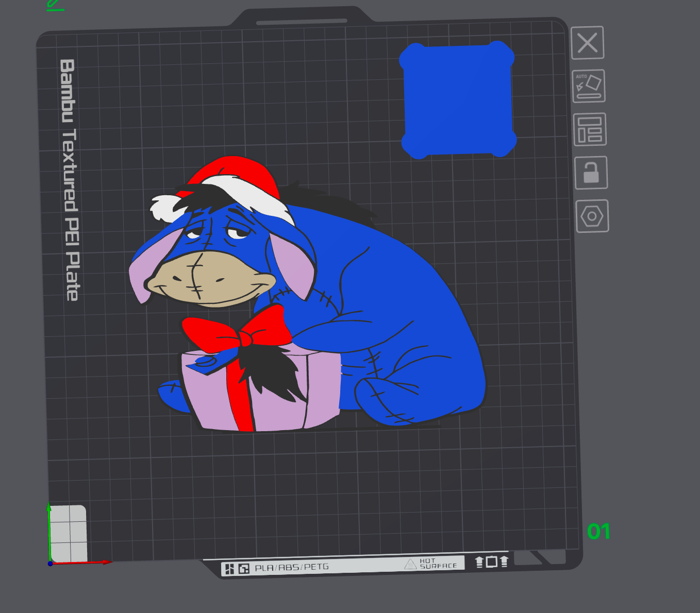Click the hot surface warning triangle
Viewport: 700px width, 613px height.
410,564
